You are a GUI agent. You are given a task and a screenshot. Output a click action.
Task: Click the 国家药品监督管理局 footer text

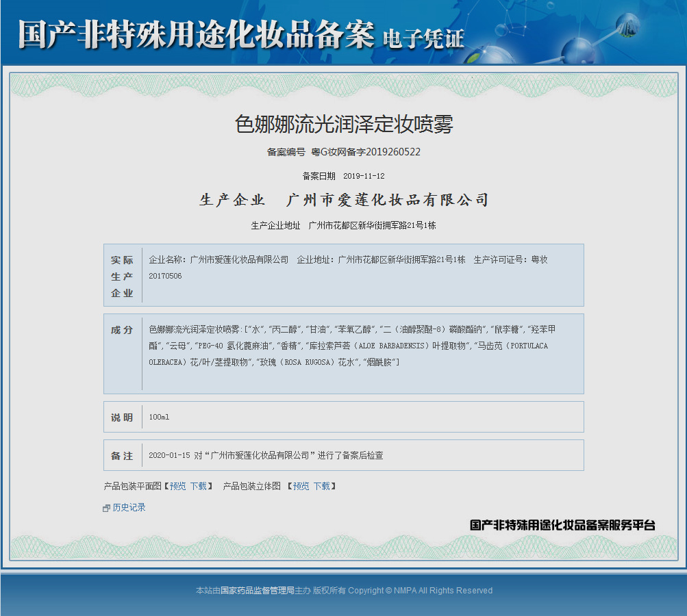pos(257,591)
